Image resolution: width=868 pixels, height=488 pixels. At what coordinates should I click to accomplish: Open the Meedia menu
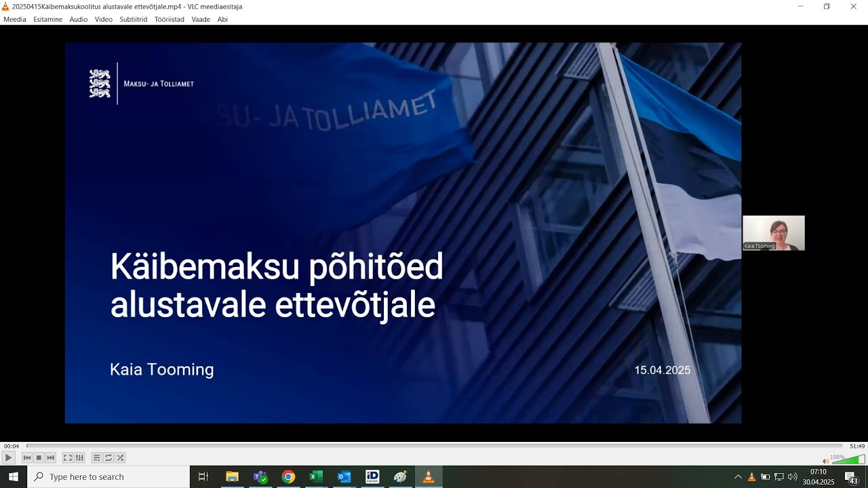tap(15, 19)
